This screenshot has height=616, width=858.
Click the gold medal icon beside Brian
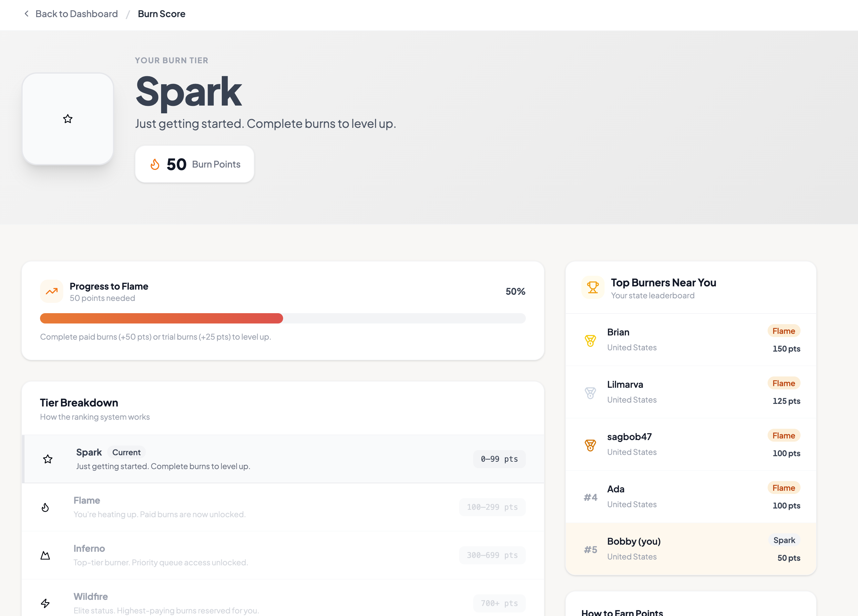(590, 341)
